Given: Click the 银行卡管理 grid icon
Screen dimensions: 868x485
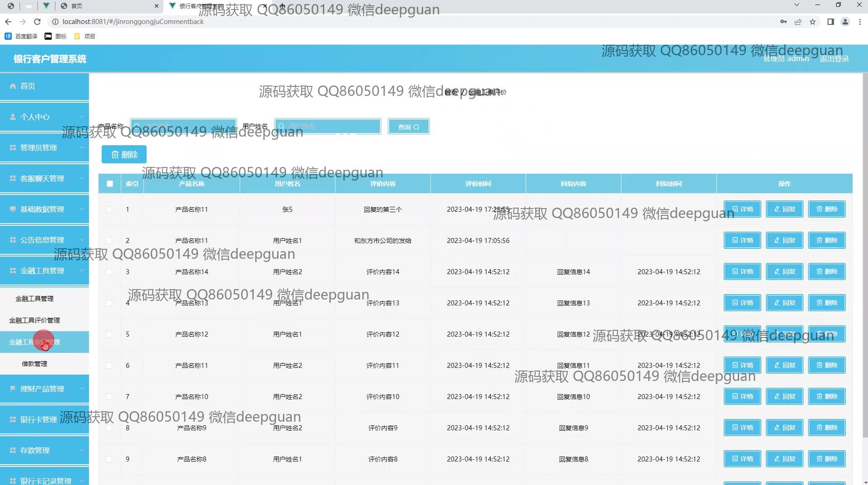Looking at the screenshot, I should point(13,419).
